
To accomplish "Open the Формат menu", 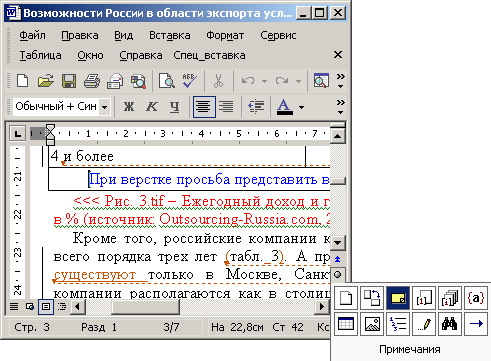I will [x=225, y=35].
